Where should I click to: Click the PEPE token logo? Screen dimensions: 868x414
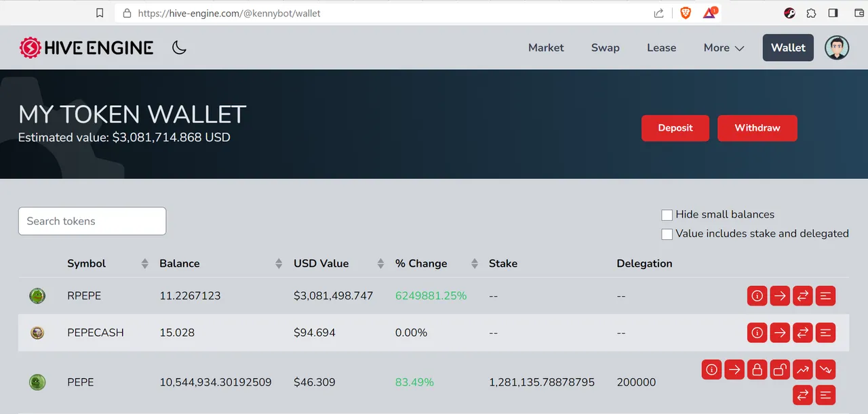(x=37, y=382)
